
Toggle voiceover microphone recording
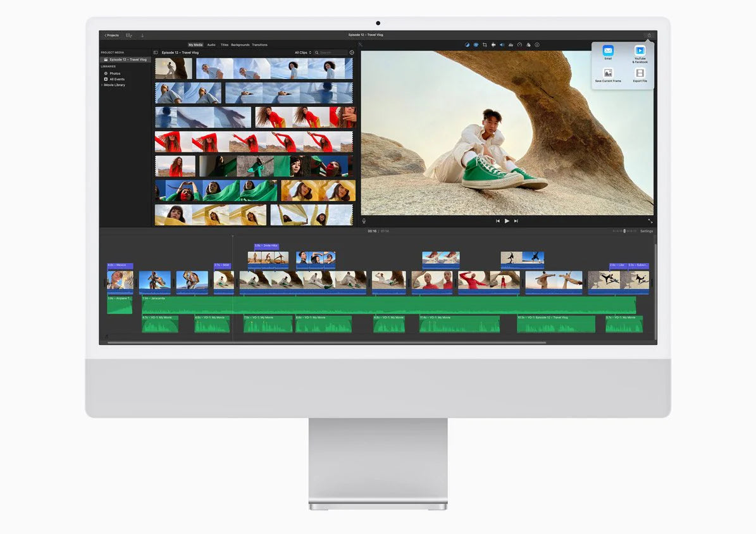[364, 221]
